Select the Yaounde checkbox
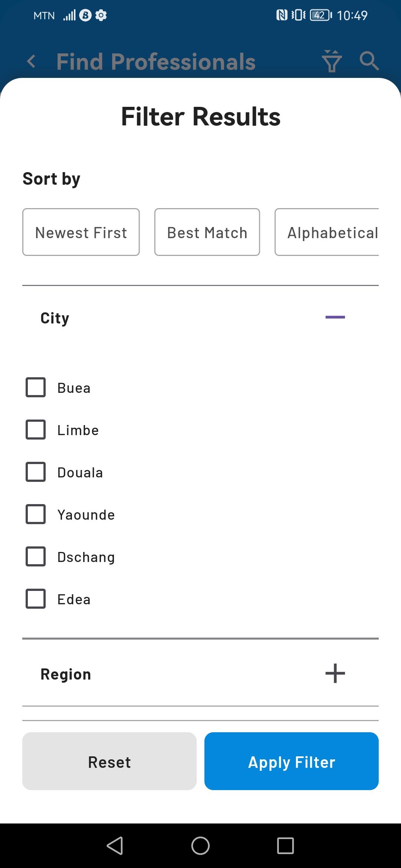Screen dimensions: 401x868 coord(36,514)
